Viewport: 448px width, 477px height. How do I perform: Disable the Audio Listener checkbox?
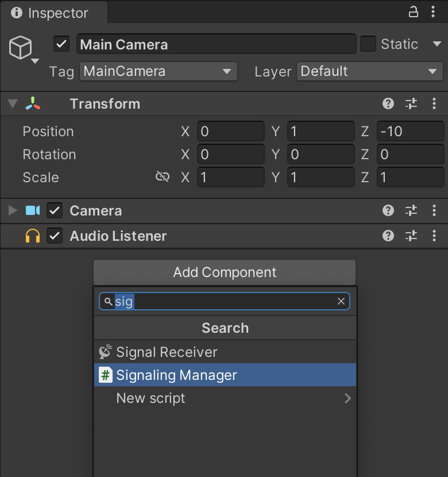[x=55, y=236]
